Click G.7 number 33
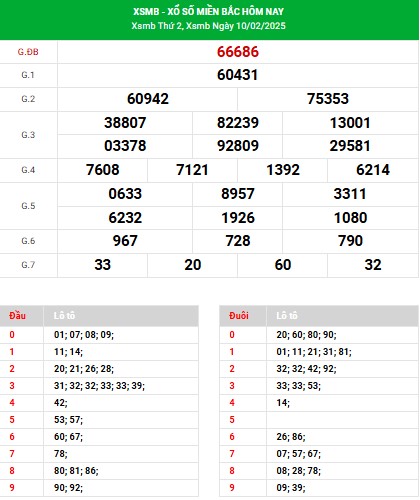420x500 pixels. coord(102,265)
